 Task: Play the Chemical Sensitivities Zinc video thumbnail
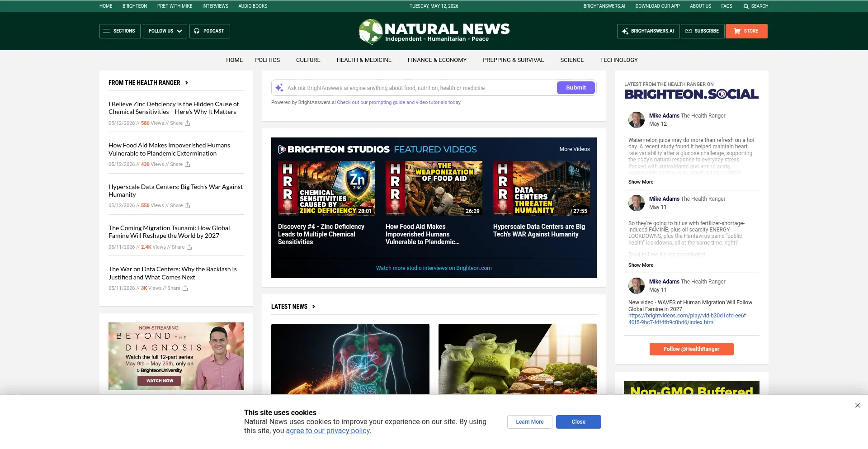coord(326,188)
